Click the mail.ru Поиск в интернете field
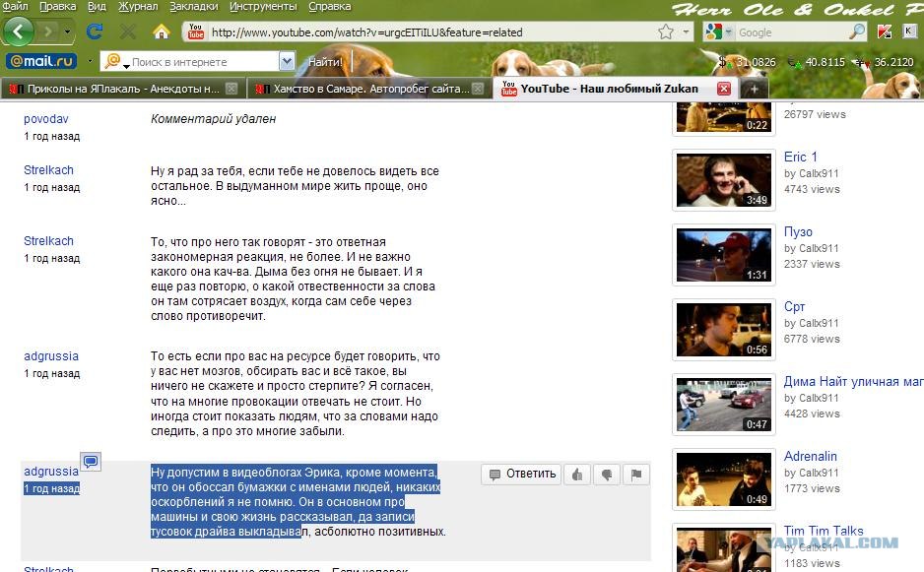Screen dimensions: 924x572 click(x=203, y=62)
